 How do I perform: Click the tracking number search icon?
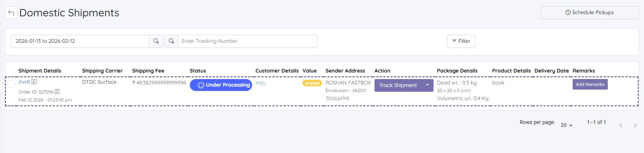(172, 41)
